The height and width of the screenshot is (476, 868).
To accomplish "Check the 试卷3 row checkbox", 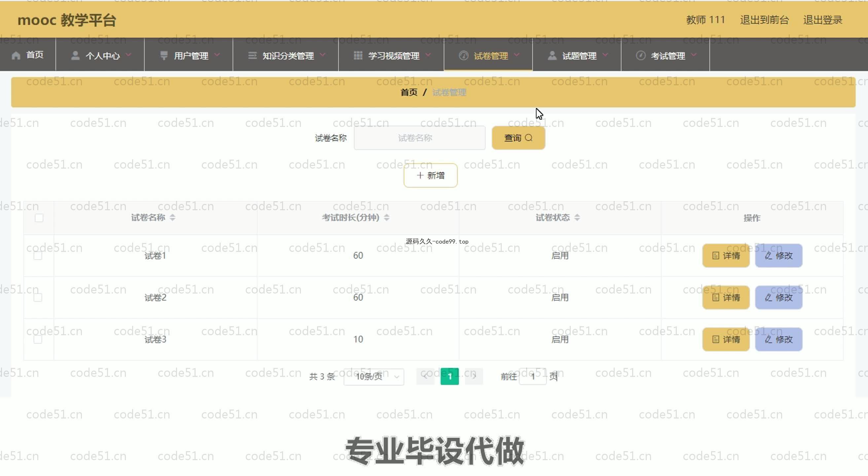I will (38, 339).
